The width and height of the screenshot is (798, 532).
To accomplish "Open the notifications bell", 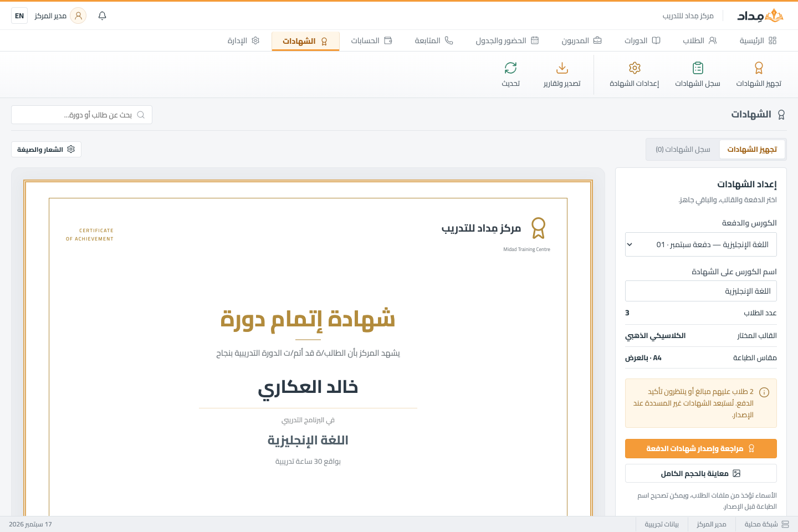I will click(x=102, y=16).
